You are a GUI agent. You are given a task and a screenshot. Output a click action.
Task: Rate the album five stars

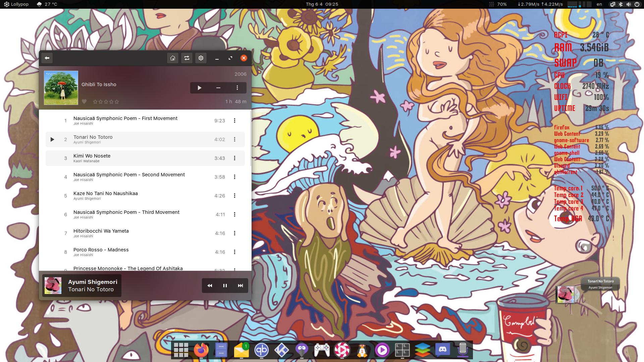(x=117, y=102)
